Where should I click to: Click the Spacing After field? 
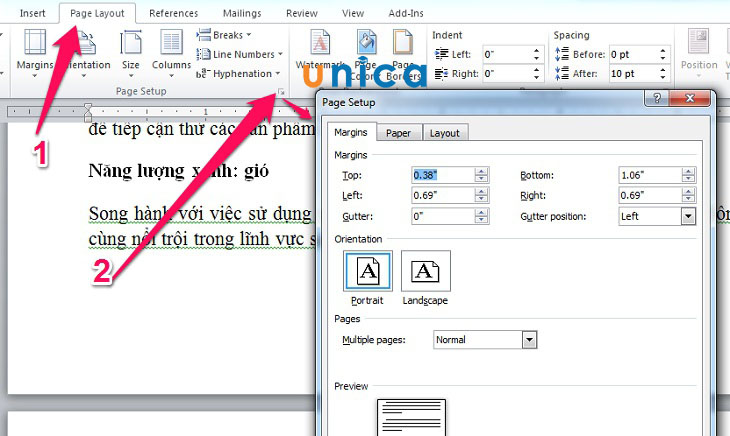pyautogui.click(x=633, y=74)
